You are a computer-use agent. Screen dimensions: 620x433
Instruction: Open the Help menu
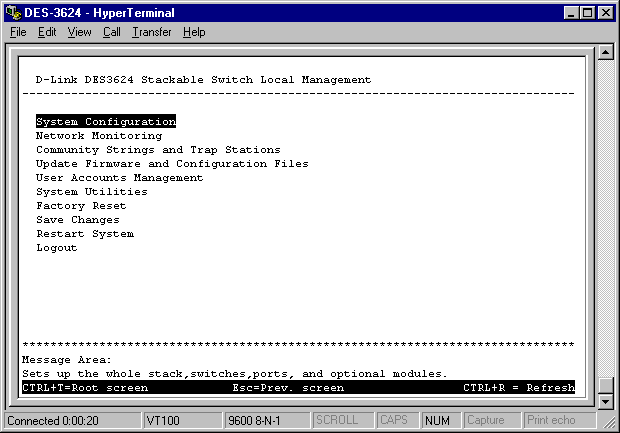pyautogui.click(x=194, y=32)
